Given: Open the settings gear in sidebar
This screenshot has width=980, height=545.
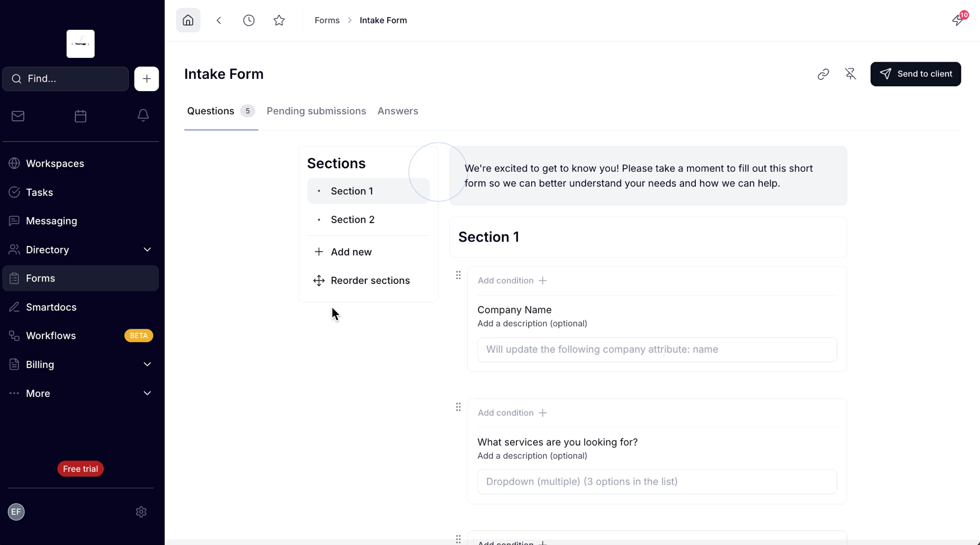Looking at the screenshot, I should click(x=141, y=512).
